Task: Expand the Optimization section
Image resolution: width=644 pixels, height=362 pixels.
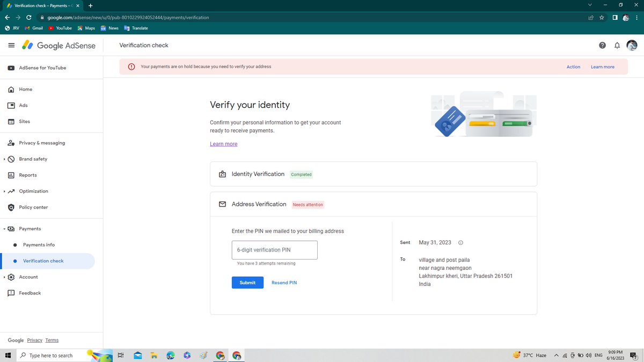Action: click(4, 191)
